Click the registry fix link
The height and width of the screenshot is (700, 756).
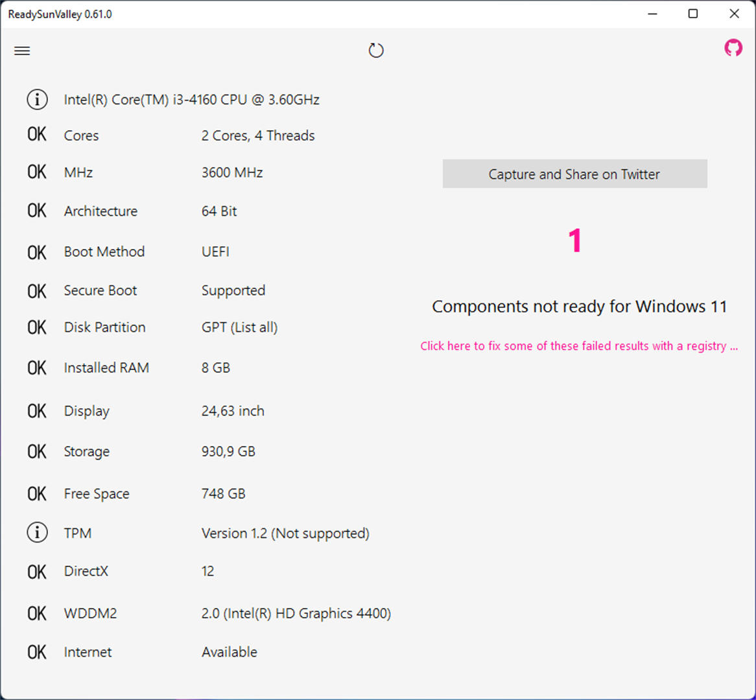[579, 346]
